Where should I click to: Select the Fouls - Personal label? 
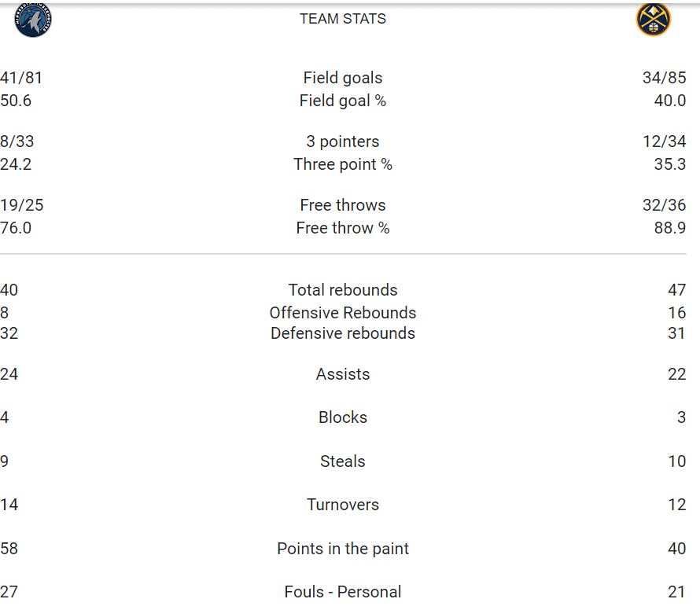coord(343,592)
